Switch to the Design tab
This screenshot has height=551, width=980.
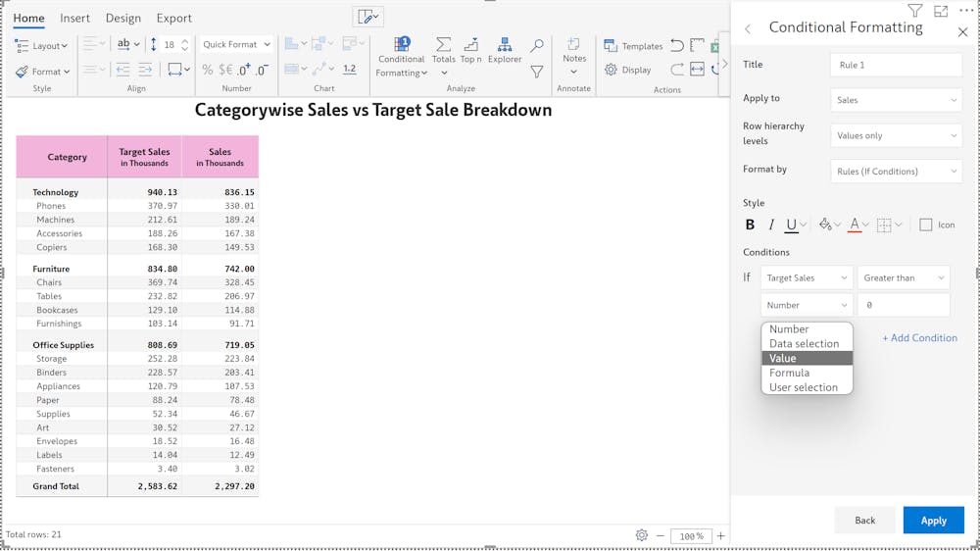tap(123, 18)
